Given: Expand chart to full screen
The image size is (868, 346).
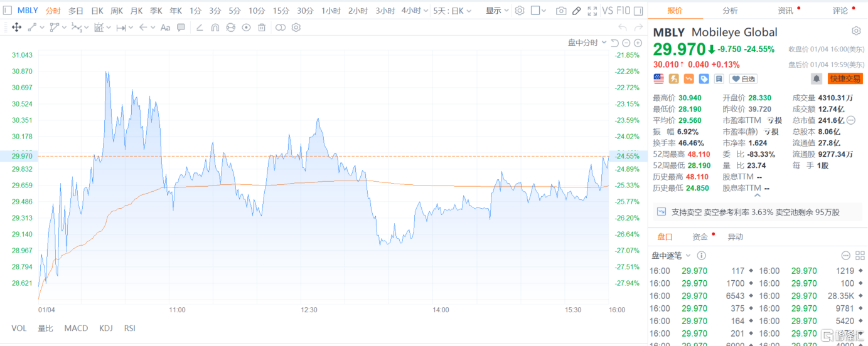Looking at the screenshot, I should pyautogui.click(x=592, y=11).
